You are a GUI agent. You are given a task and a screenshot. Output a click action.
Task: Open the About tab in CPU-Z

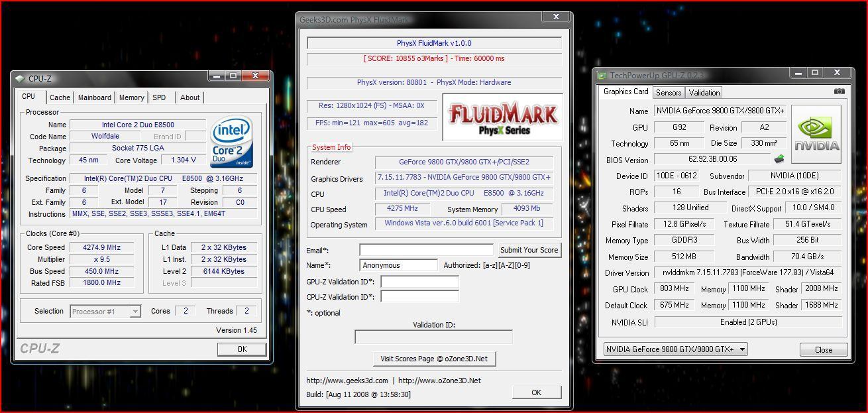tap(190, 97)
